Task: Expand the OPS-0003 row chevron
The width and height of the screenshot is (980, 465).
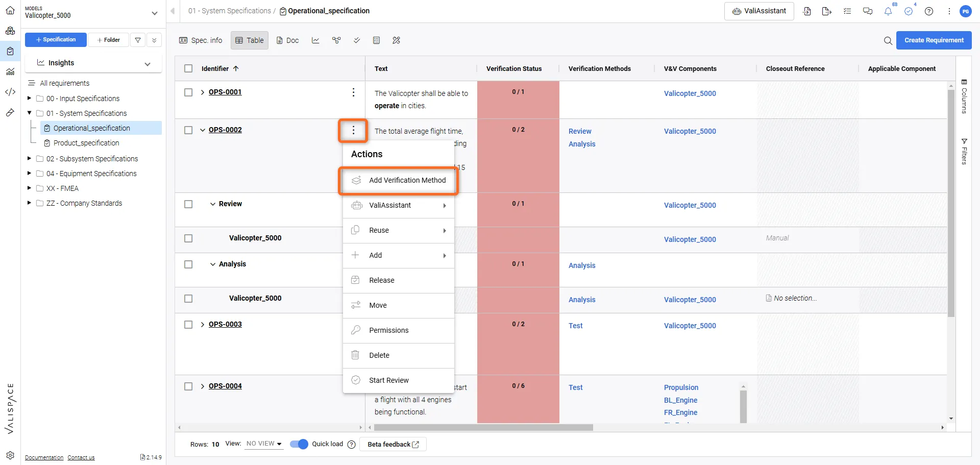Action: (x=203, y=325)
